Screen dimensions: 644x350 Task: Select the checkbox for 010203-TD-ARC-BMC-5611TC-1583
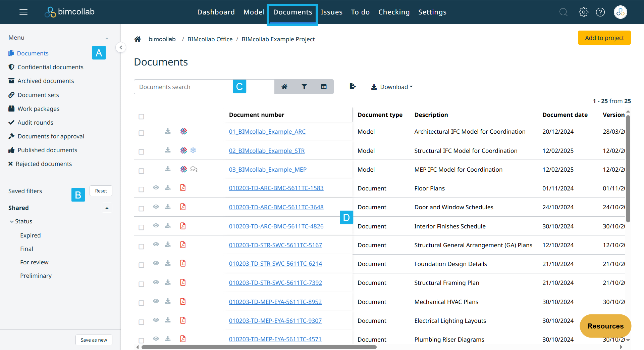pos(141,189)
